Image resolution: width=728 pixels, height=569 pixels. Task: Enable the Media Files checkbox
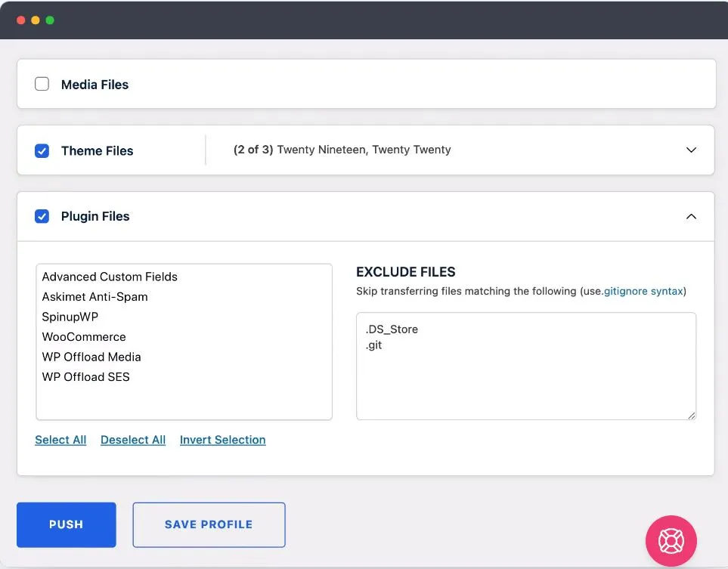42,84
